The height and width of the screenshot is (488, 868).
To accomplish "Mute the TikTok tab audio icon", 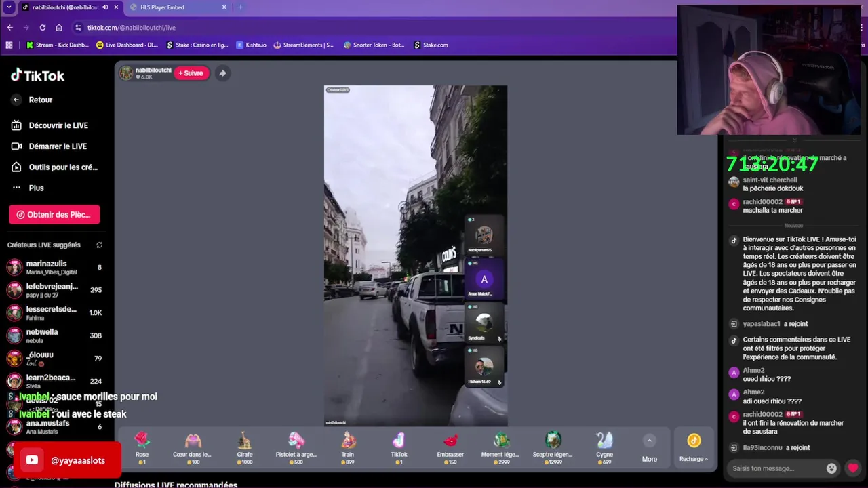I will point(105,7).
